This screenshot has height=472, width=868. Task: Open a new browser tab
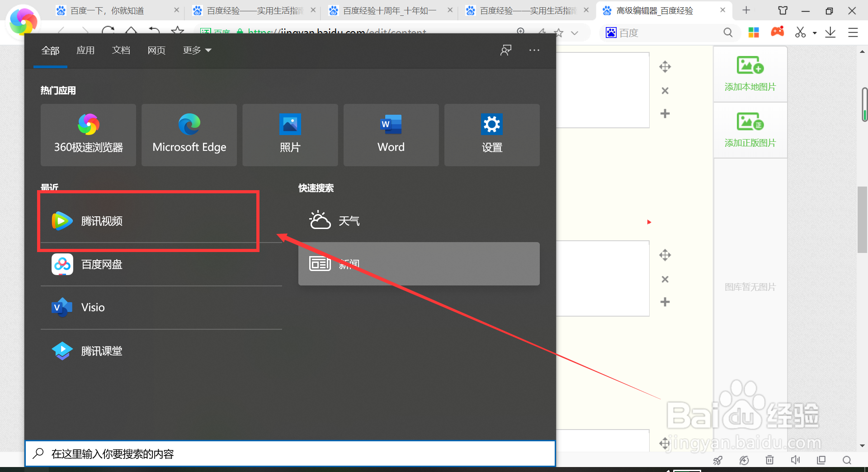[746, 10]
